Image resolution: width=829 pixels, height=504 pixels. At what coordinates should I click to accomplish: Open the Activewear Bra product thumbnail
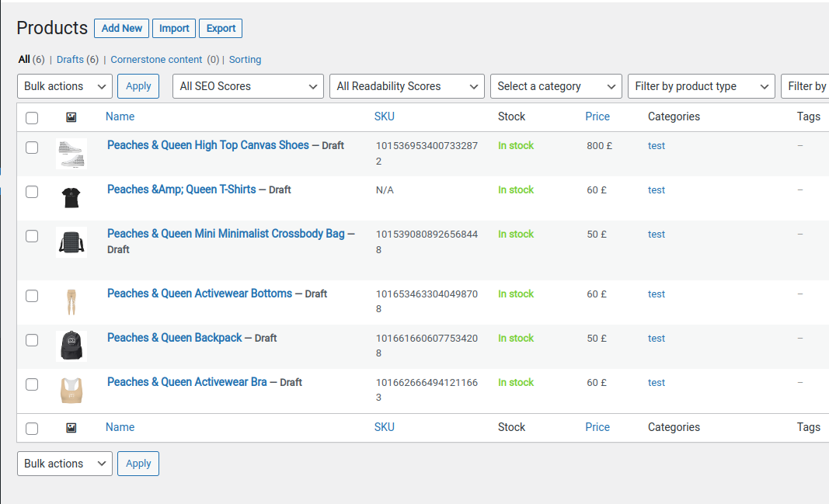tap(71, 391)
